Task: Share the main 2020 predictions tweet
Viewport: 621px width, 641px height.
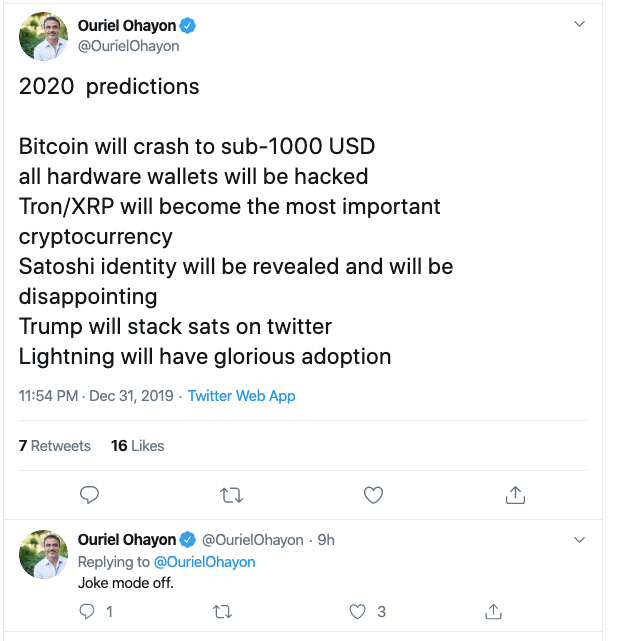Action: (x=515, y=494)
